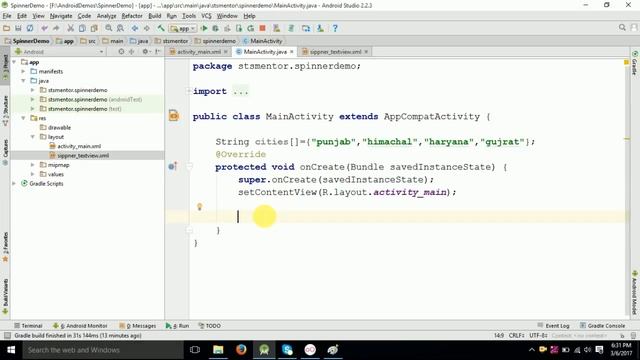640x360 pixels.
Task: Open the File menu
Action: (7, 16)
